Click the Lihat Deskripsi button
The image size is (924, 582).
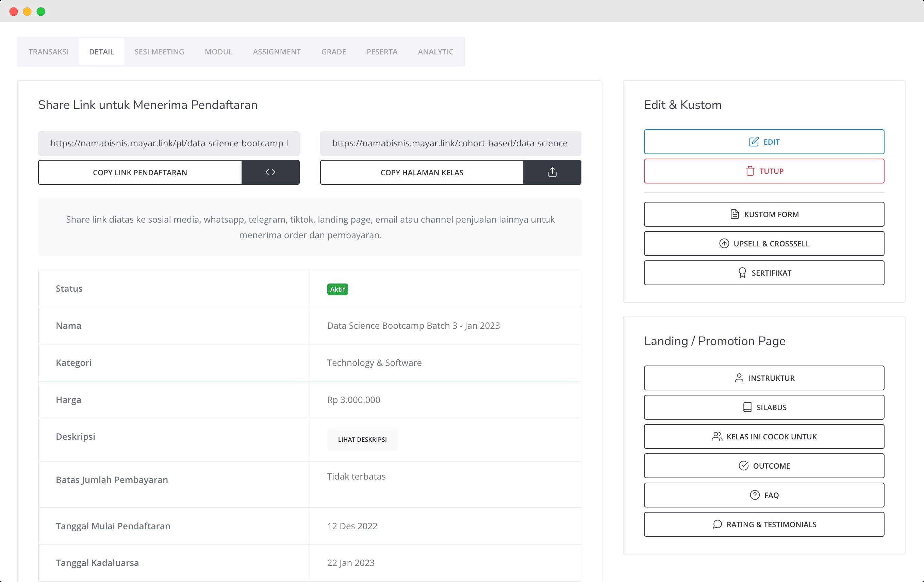point(362,440)
